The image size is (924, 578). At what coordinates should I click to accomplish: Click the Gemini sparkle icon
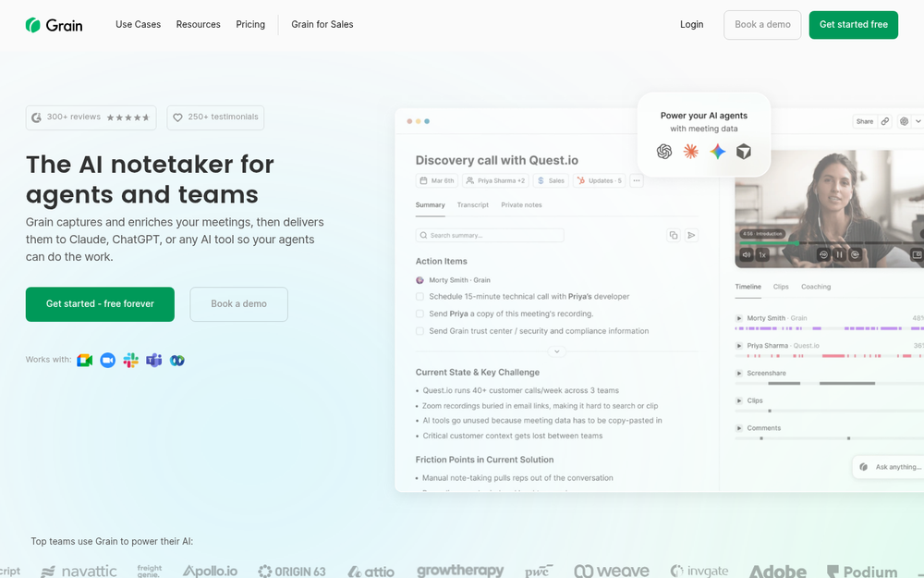(x=717, y=152)
